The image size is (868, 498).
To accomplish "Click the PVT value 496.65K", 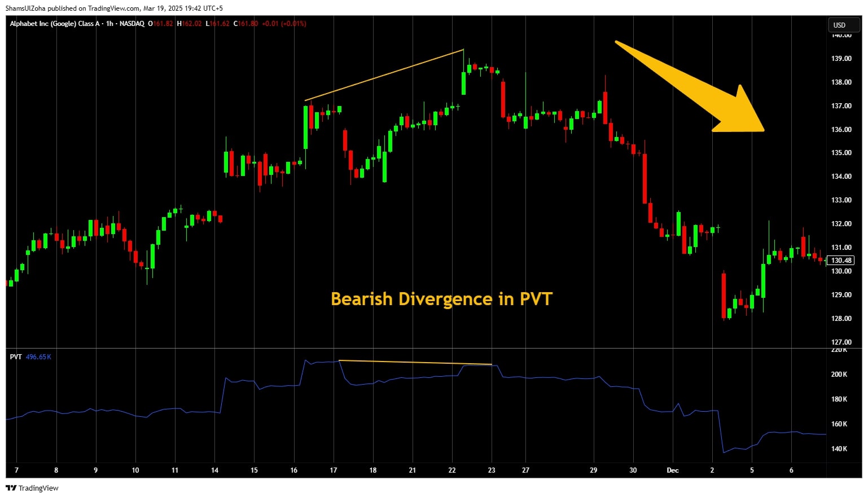I will 38,357.
